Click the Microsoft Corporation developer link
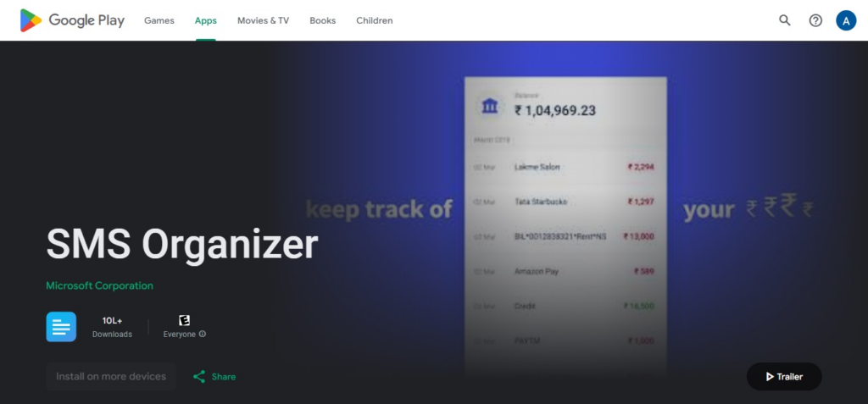The image size is (868, 404). coord(100,285)
